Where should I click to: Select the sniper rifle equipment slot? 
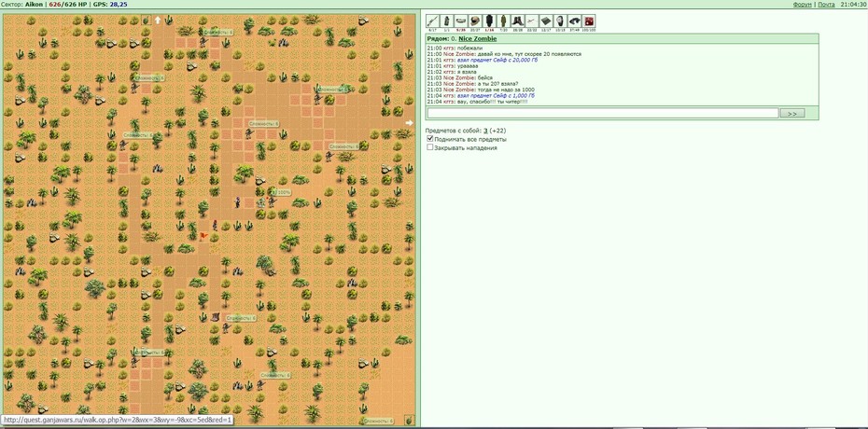(x=433, y=21)
